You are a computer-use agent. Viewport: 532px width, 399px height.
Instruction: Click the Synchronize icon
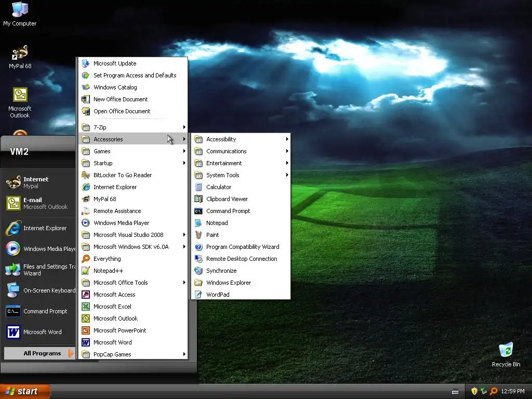pos(198,270)
